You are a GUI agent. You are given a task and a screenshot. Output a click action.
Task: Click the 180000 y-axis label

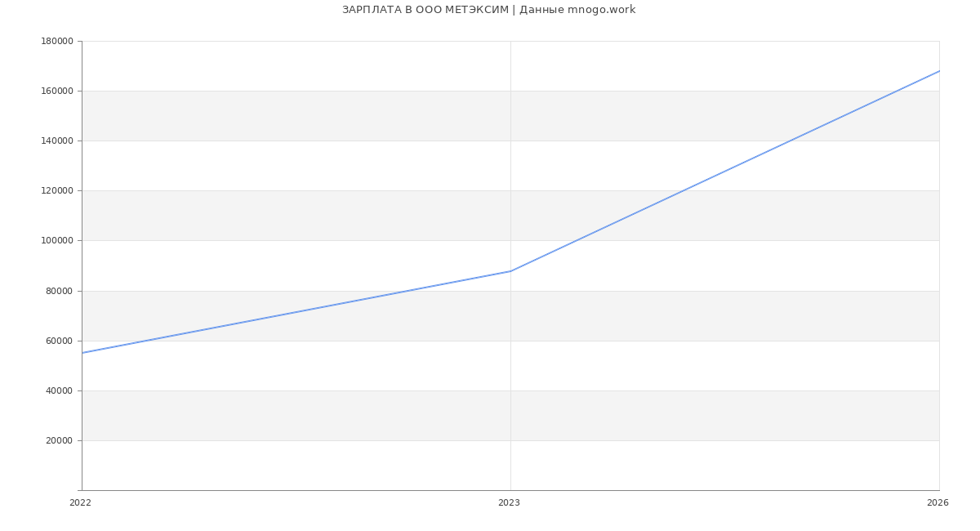56,42
